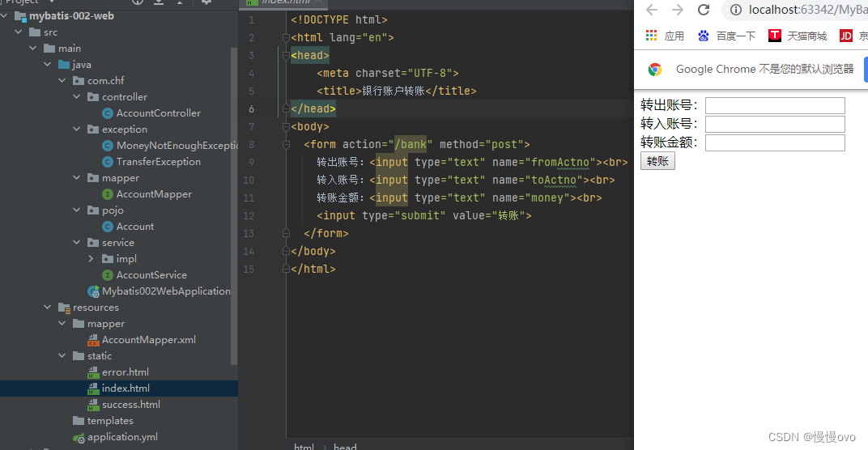The width and height of the screenshot is (868, 450).
Task: Click the head breadcrumb in editor
Action: click(x=345, y=446)
